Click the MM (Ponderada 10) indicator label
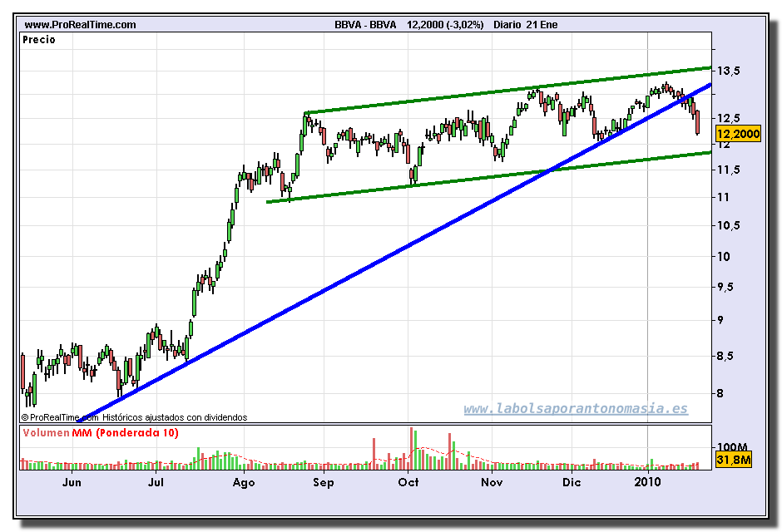782x532 pixels. coord(125,432)
